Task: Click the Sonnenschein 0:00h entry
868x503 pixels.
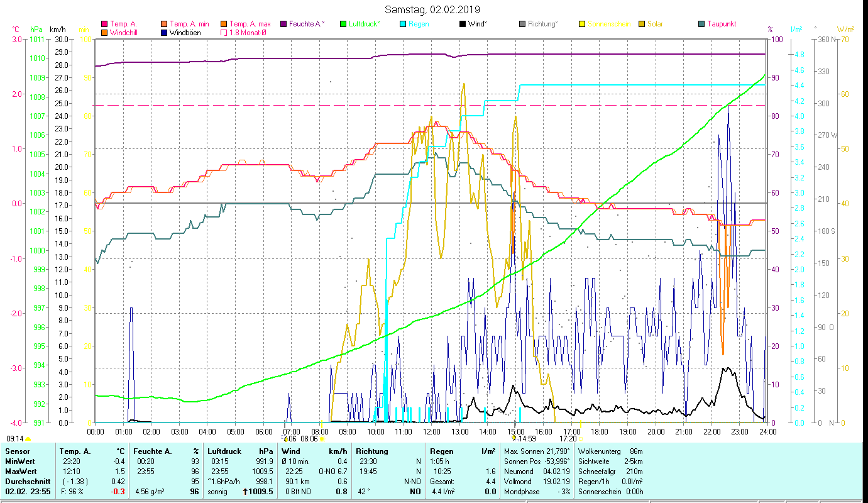Action: [x=610, y=492]
